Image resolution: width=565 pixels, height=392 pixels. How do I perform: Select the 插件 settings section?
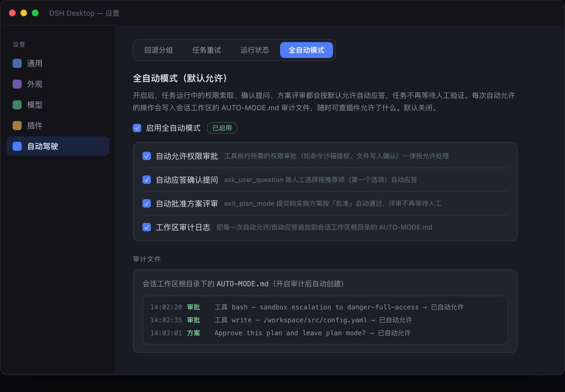(x=58, y=126)
